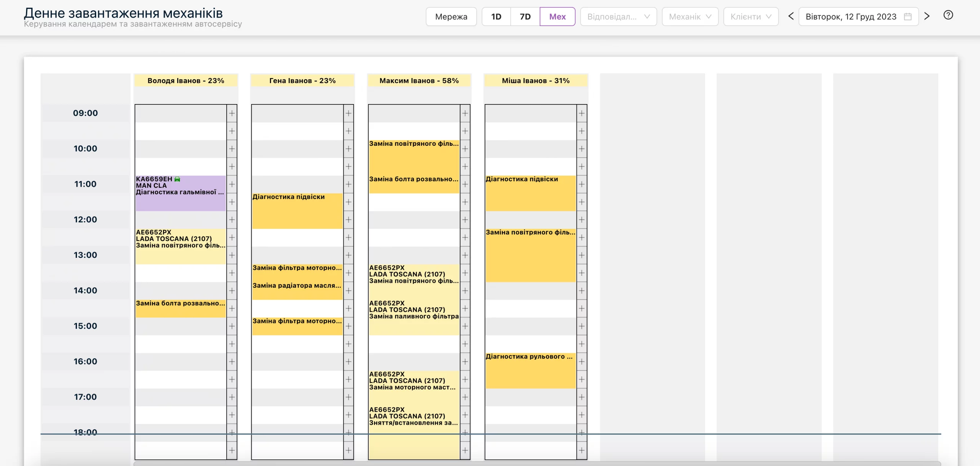Screen dimensions: 980x466
Task: Open the Клієнти filter dropdown
Action: [751, 16]
